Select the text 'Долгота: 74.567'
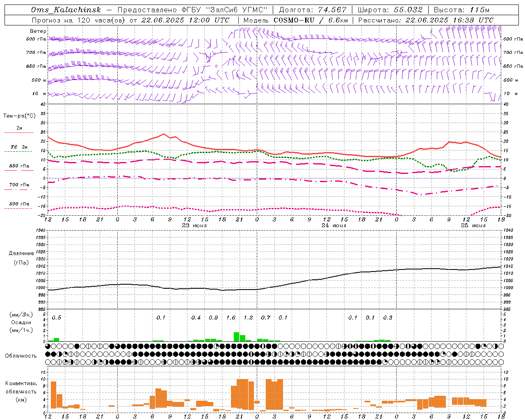 (313, 10)
